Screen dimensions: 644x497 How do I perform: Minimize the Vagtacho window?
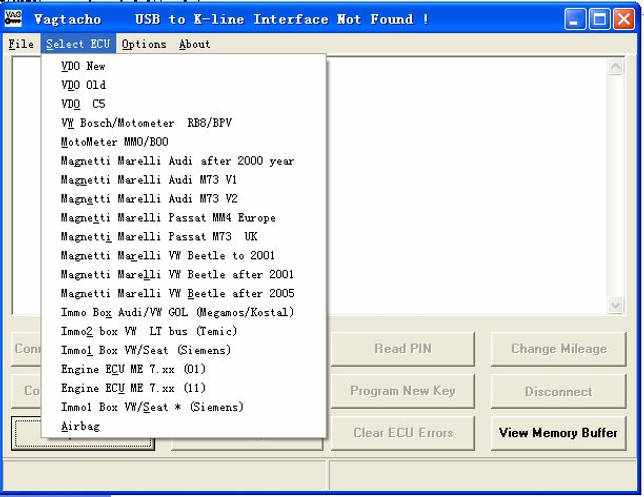click(575, 19)
